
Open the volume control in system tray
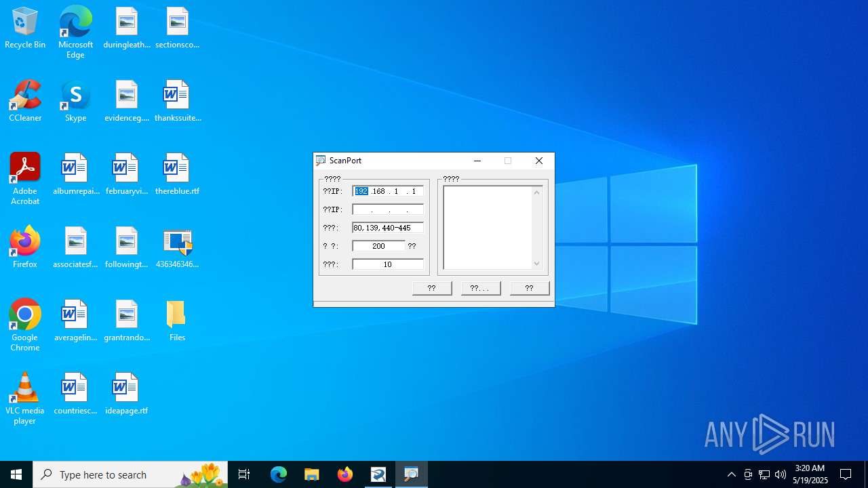(x=781, y=474)
